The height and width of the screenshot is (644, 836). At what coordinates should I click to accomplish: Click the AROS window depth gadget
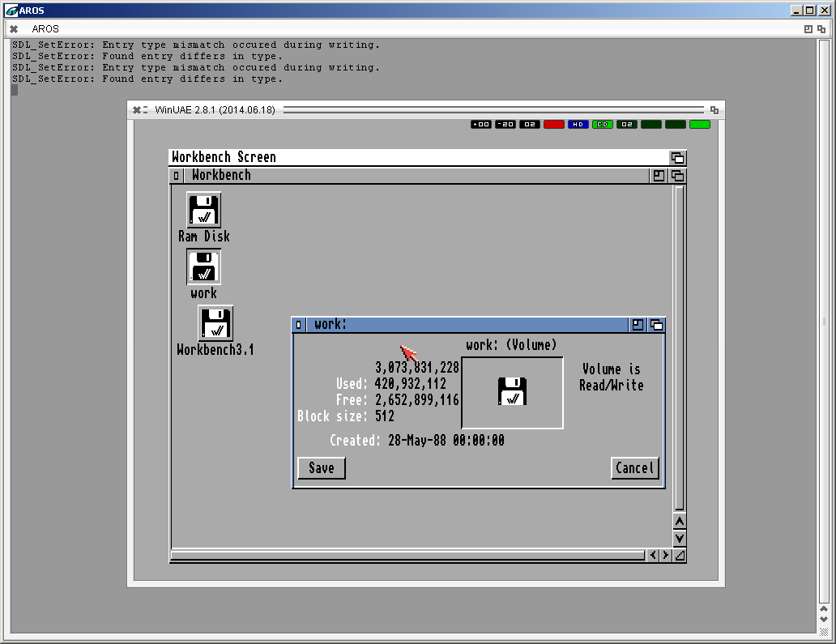821,29
